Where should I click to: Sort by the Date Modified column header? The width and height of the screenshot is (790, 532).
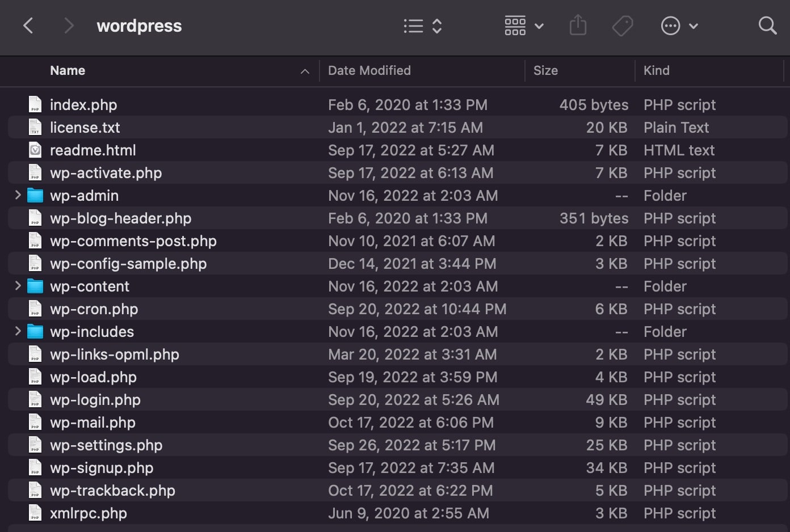[369, 70]
